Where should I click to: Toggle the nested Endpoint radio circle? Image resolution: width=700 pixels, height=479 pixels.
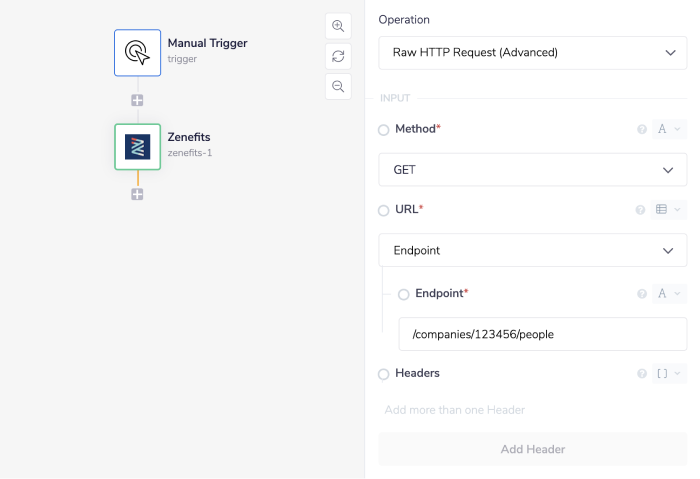(404, 294)
